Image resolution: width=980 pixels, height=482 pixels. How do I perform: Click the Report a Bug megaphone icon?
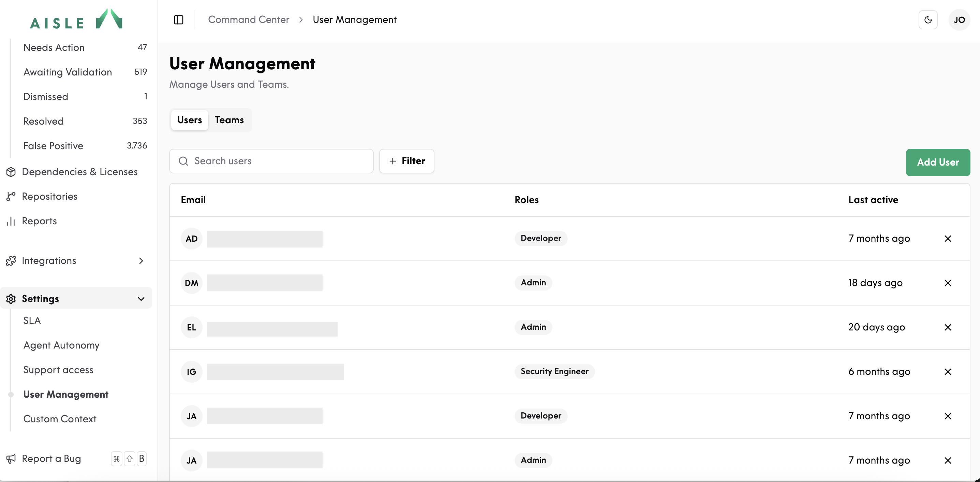(11, 459)
